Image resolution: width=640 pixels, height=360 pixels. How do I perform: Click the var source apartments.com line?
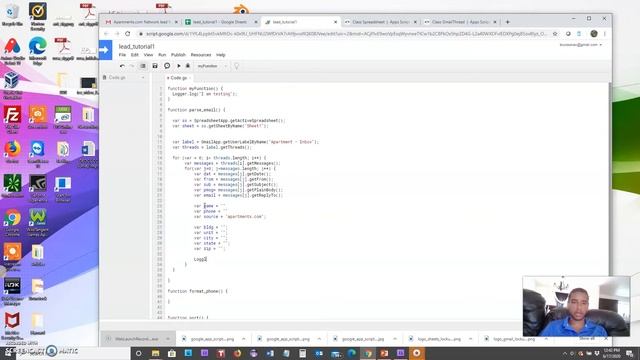(230, 217)
